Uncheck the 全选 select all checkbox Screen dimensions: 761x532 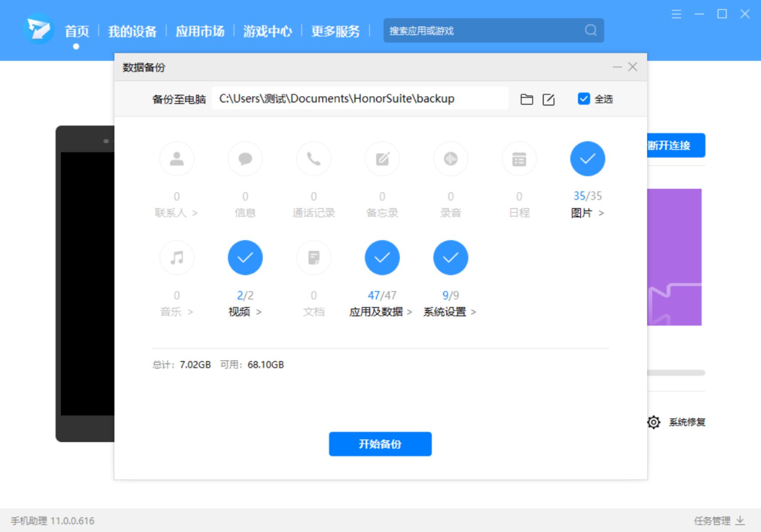click(584, 98)
